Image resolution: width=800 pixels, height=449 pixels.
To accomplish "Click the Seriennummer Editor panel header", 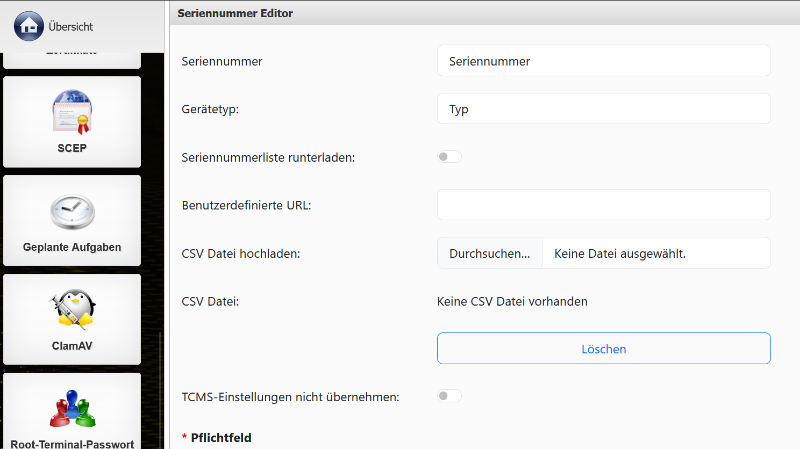I will (235, 13).
